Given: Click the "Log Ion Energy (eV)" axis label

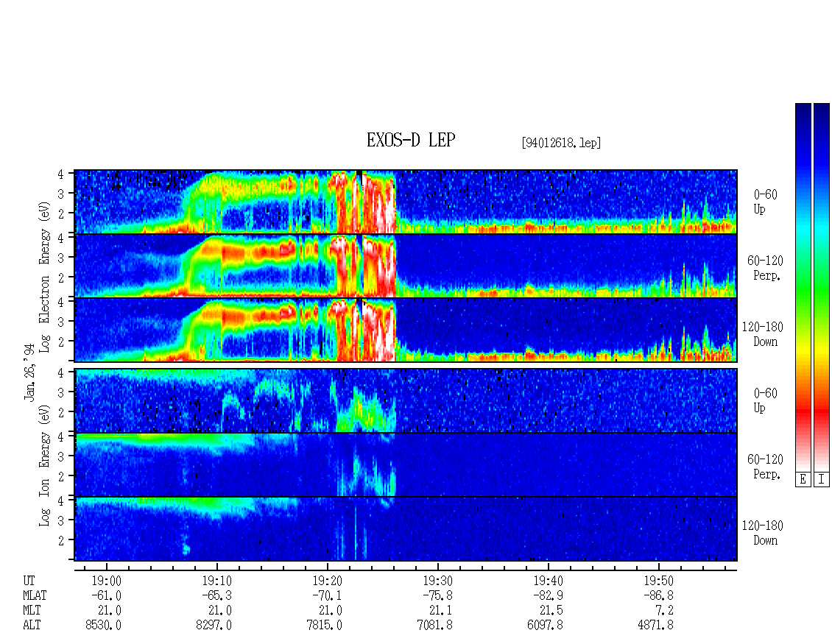Looking at the screenshot, I should (44, 466).
